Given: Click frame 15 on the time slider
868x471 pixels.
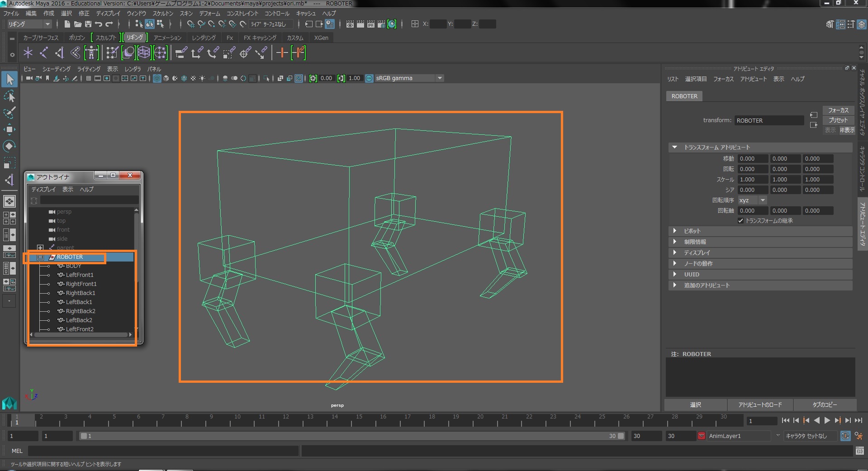Looking at the screenshot, I should 359,420.
